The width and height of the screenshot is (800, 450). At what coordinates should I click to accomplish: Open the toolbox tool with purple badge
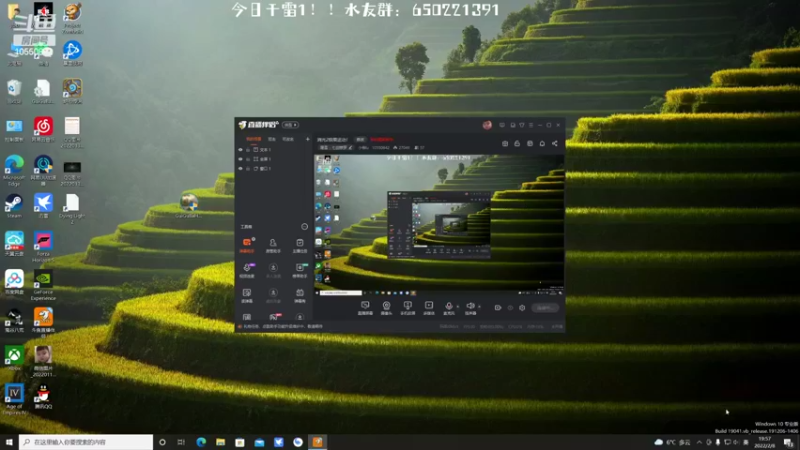pos(247,270)
